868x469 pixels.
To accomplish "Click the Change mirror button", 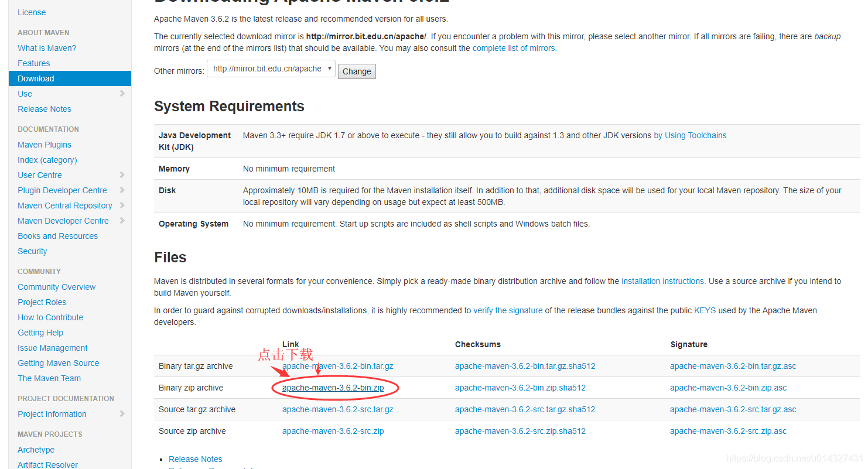I will pyautogui.click(x=357, y=71).
